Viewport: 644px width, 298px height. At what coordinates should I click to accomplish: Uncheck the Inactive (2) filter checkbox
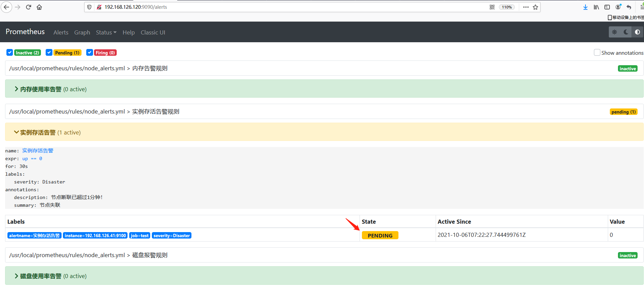[x=10, y=52]
